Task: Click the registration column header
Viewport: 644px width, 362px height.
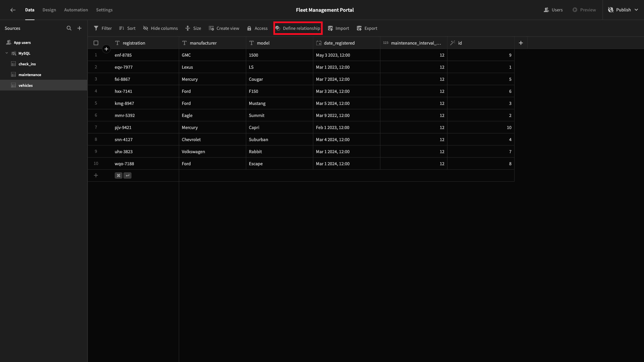Action: (x=145, y=43)
